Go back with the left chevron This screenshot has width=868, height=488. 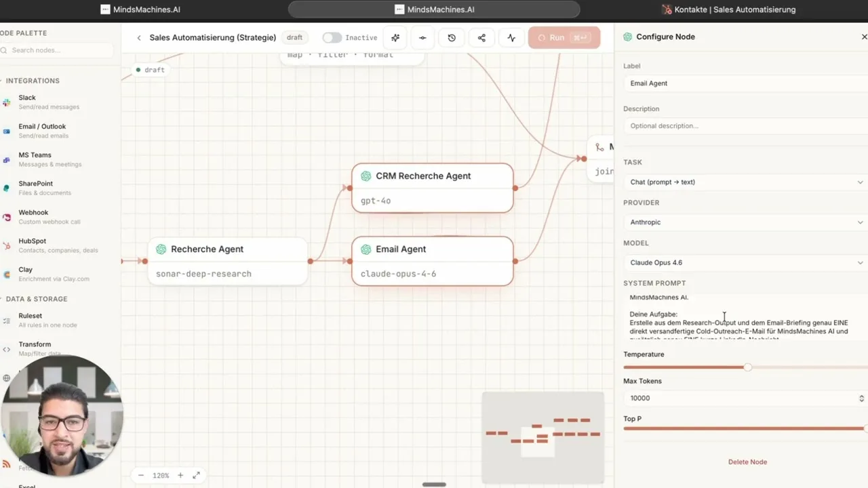click(139, 38)
